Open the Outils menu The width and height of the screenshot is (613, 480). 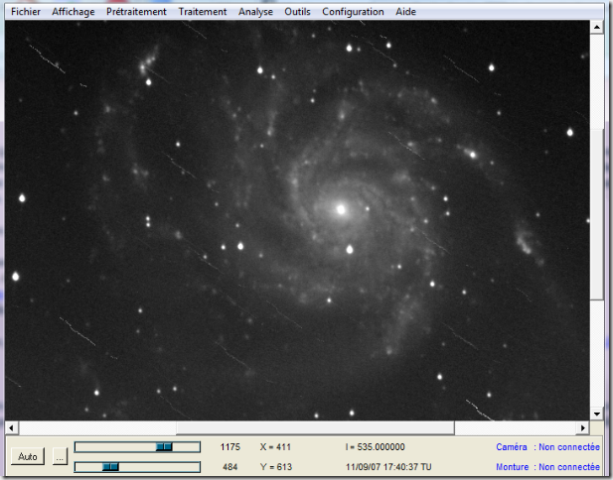pyautogui.click(x=297, y=12)
